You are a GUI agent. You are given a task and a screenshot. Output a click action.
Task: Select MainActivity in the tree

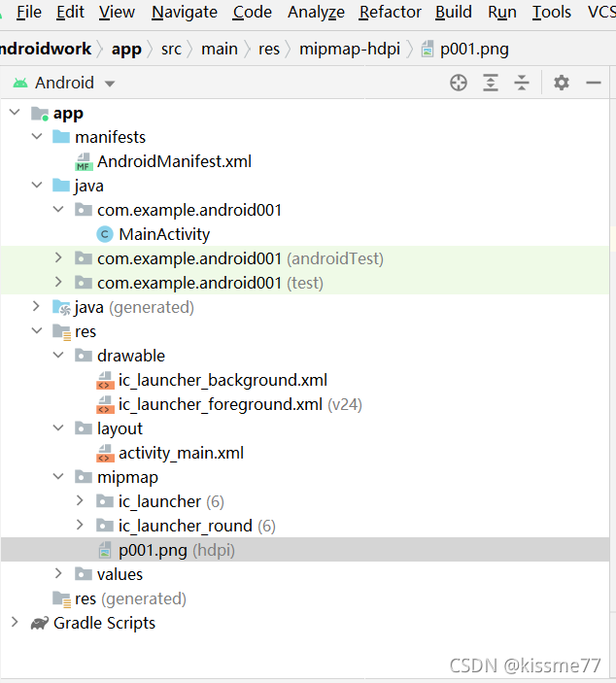[x=164, y=234]
